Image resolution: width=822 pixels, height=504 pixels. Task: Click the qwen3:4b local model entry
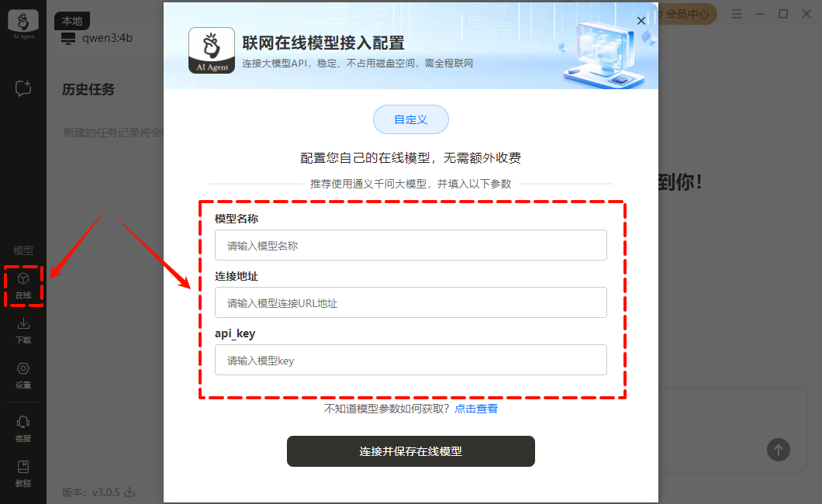coord(97,38)
